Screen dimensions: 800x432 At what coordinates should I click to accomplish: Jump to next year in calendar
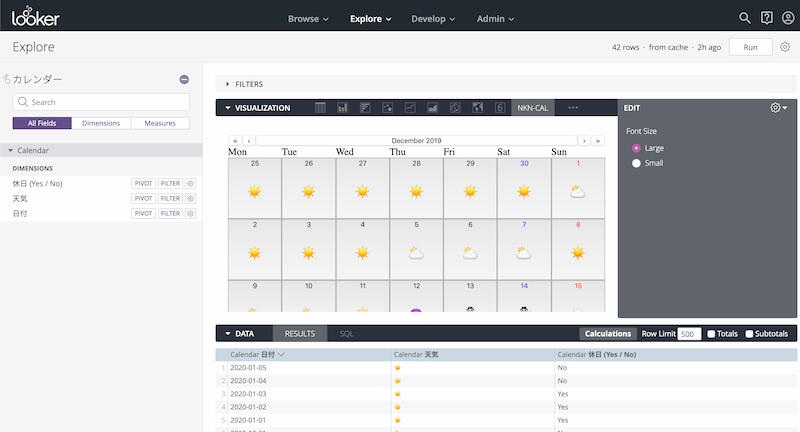[x=597, y=140]
